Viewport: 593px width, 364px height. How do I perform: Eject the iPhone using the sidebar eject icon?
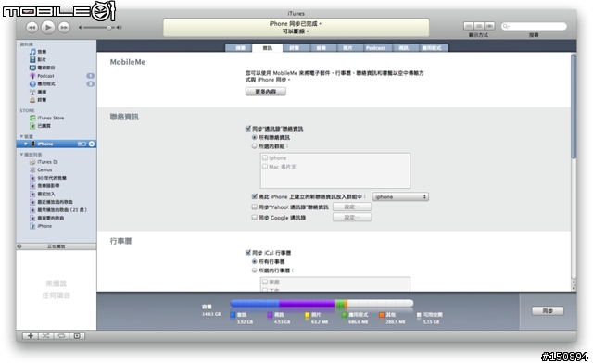(x=92, y=144)
